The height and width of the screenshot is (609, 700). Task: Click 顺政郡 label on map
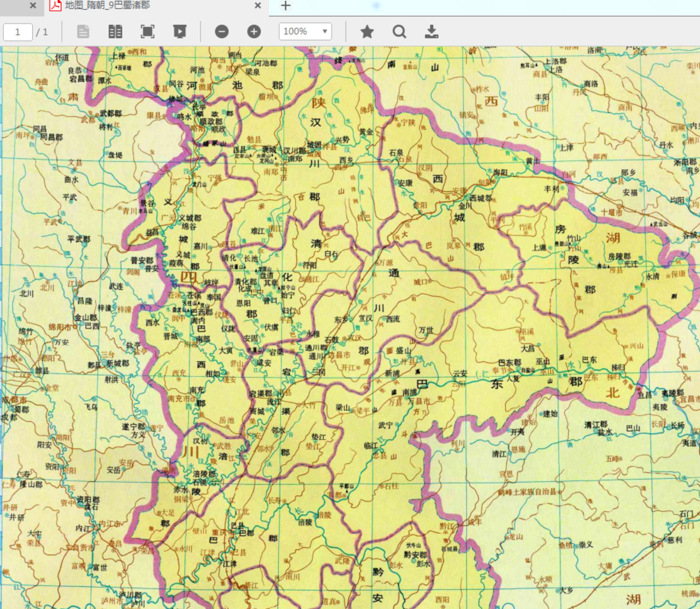[x=212, y=121]
